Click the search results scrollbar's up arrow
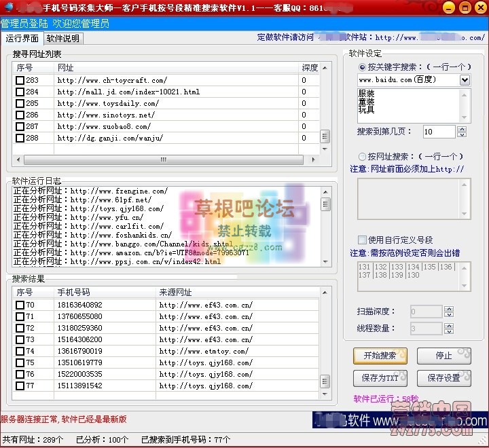489x448 pixels. pyautogui.click(x=325, y=293)
